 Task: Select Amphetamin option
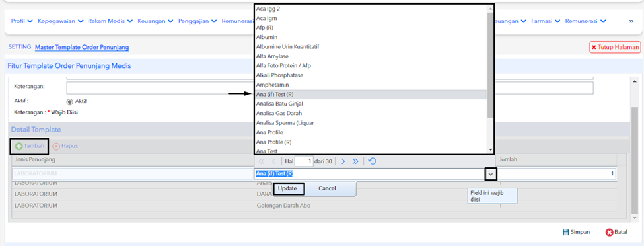(371, 85)
